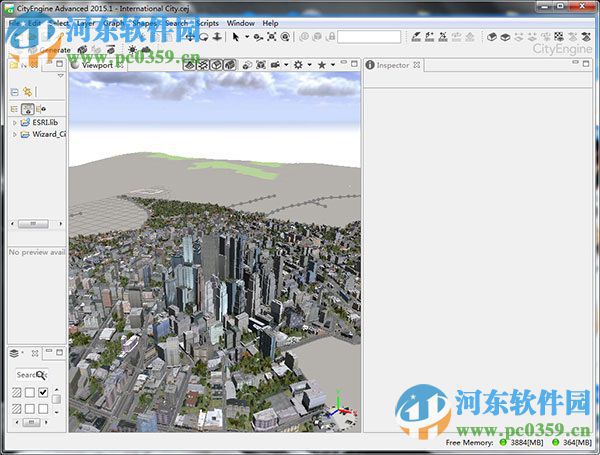Viewport: 600px width, 455px height.
Task: Click the Search field in layers panel
Action: tap(31, 375)
